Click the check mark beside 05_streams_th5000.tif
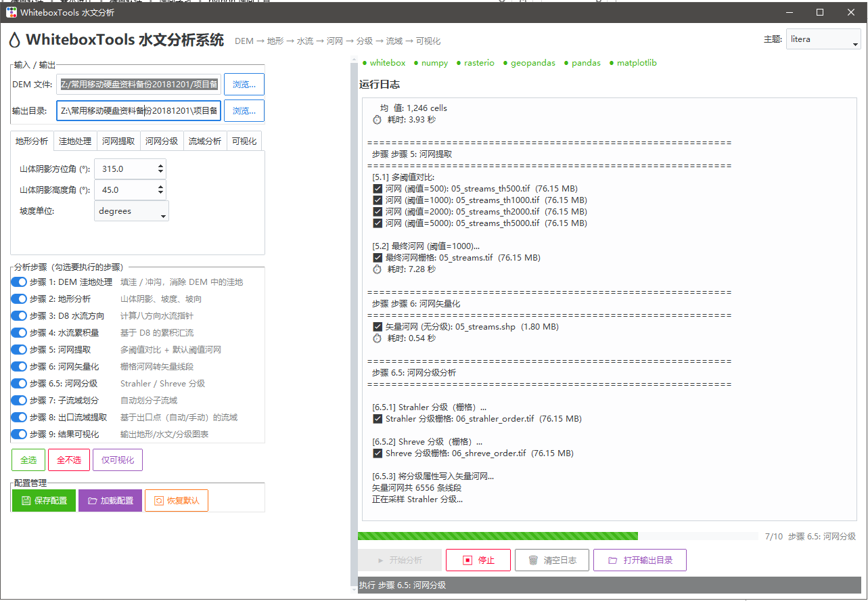 [x=378, y=223]
